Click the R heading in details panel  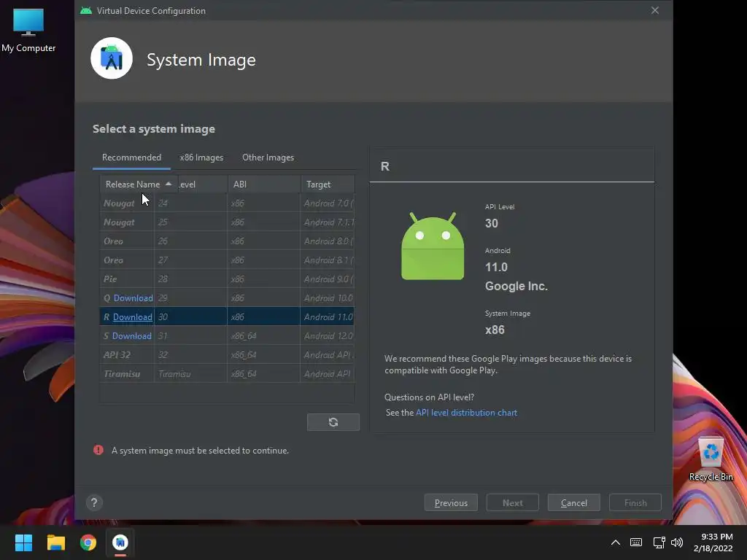(x=385, y=166)
